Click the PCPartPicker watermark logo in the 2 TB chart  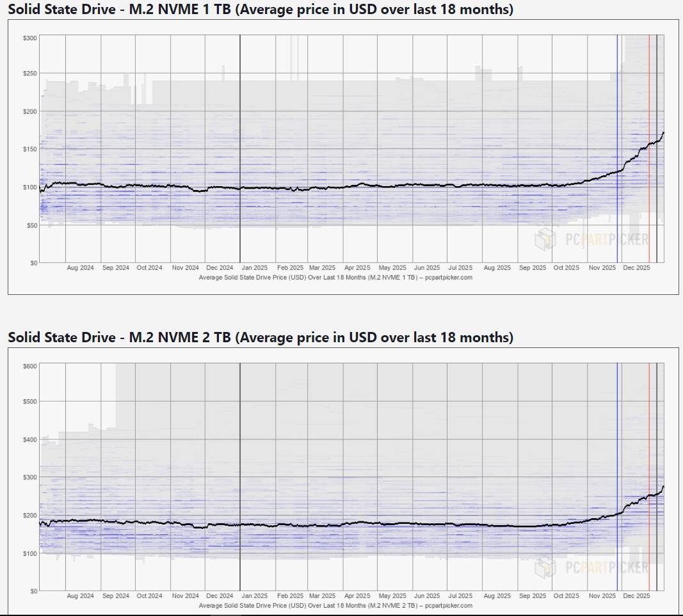[x=591, y=567]
